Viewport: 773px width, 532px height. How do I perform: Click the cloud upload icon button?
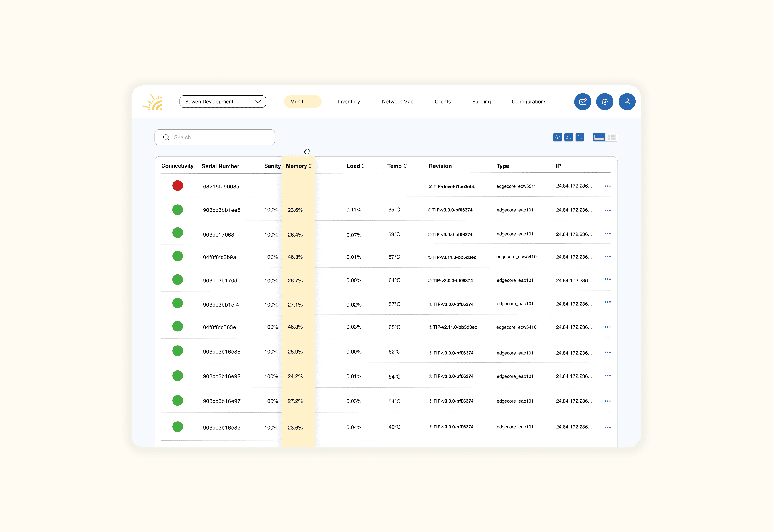557,137
